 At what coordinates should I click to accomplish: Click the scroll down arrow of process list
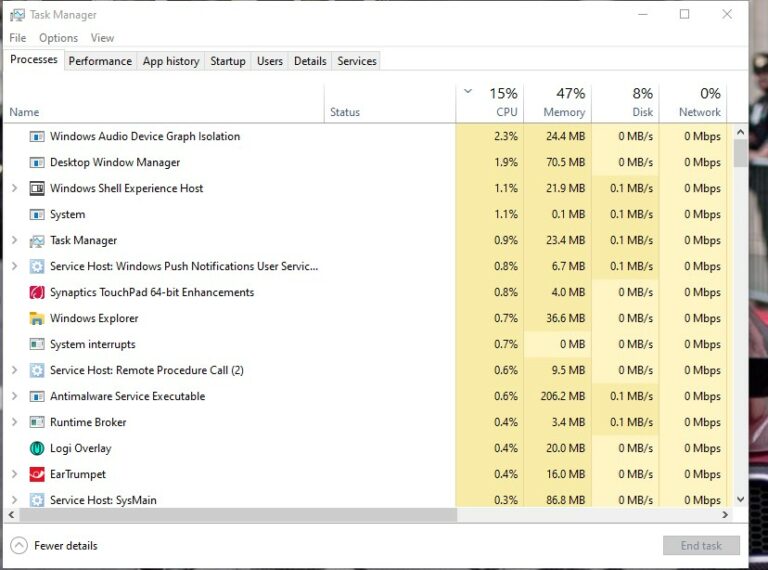740,499
